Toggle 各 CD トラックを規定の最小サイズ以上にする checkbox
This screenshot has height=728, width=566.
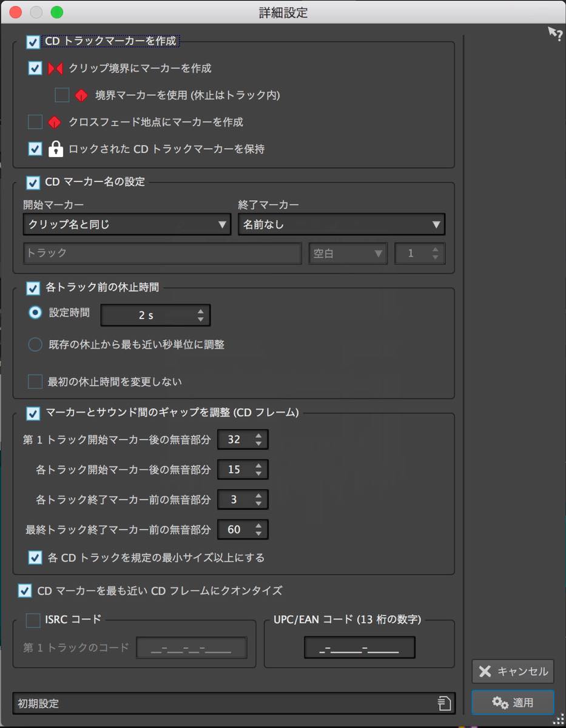(x=35, y=558)
